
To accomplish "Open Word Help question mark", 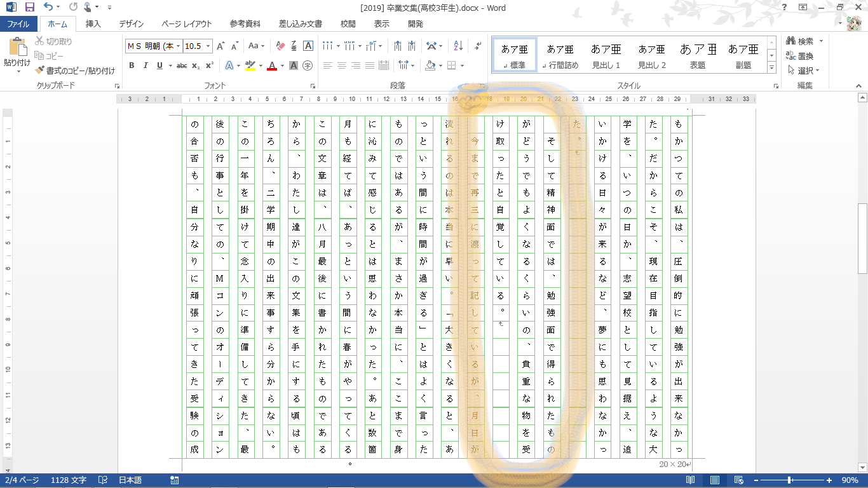I will point(785,7).
